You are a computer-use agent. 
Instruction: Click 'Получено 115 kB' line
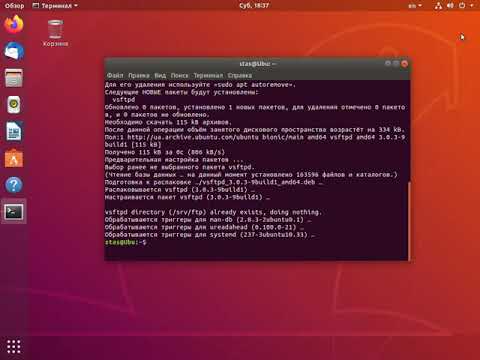[x=165, y=152]
